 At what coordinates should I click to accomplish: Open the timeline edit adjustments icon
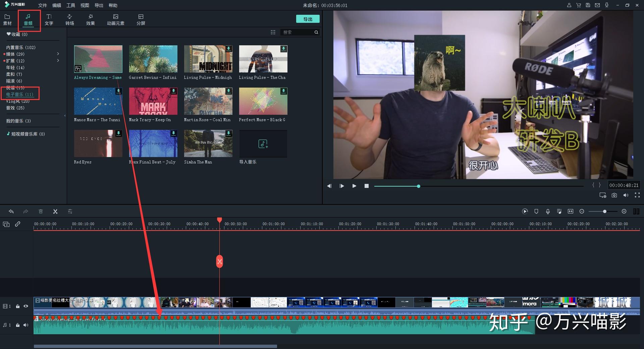click(70, 211)
